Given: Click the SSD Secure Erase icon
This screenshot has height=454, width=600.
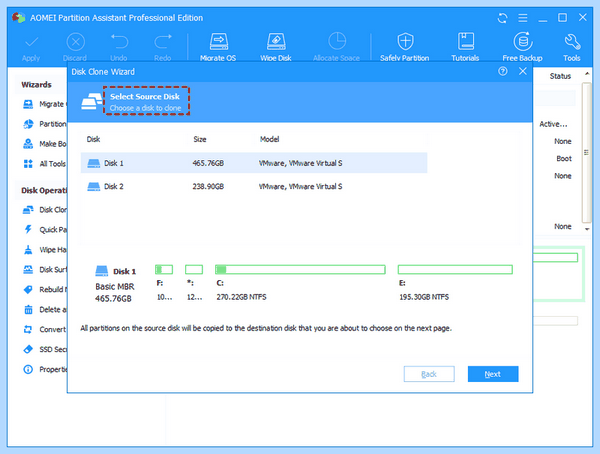Looking at the screenshot, I should click(x=28, y=349).
